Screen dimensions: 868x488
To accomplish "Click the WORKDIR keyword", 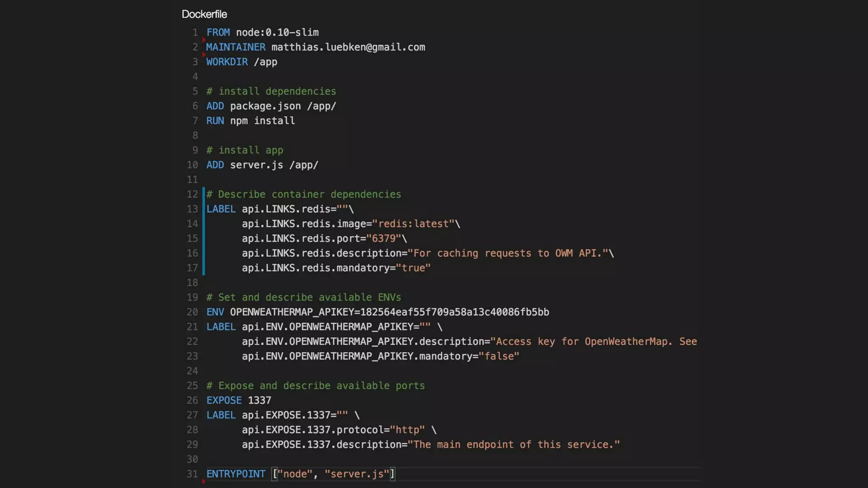I will point(227,62).
